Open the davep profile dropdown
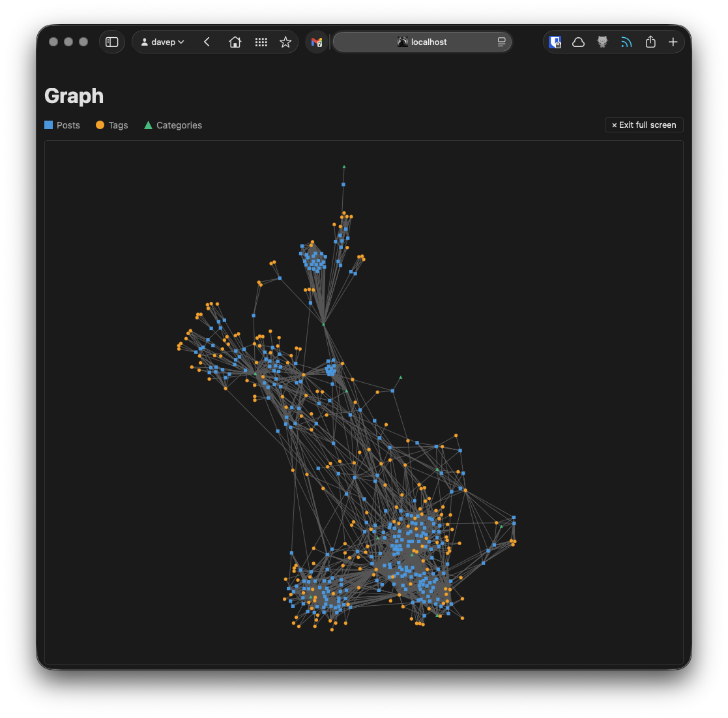 [163, 42]
